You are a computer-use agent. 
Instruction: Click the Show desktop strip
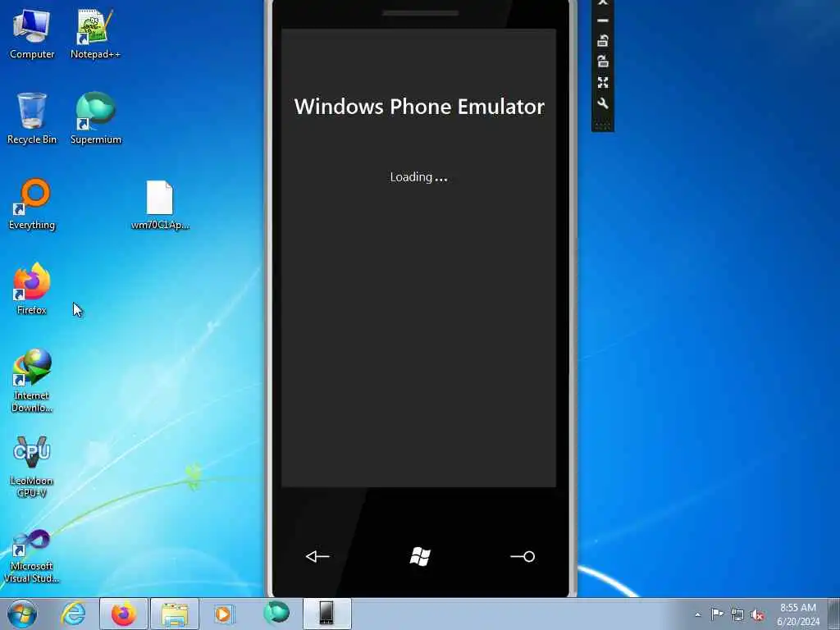tap(834, 614)
